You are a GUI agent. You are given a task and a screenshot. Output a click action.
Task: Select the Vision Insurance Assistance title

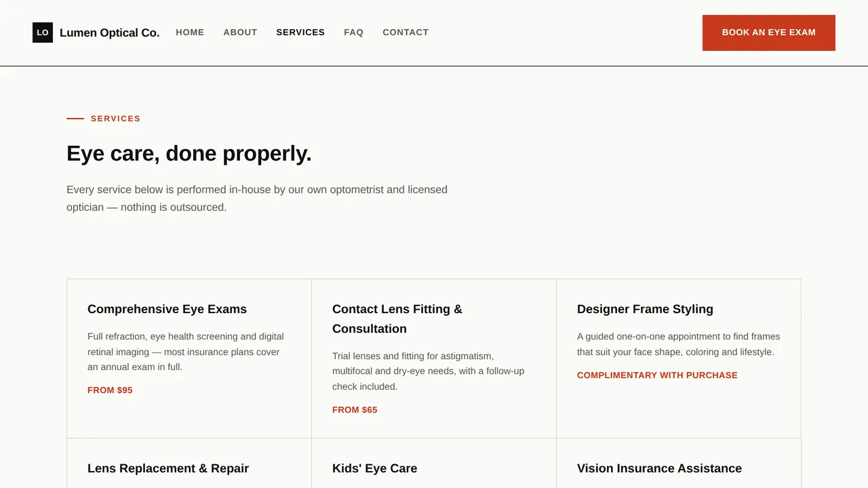click(x=659, y=468)
